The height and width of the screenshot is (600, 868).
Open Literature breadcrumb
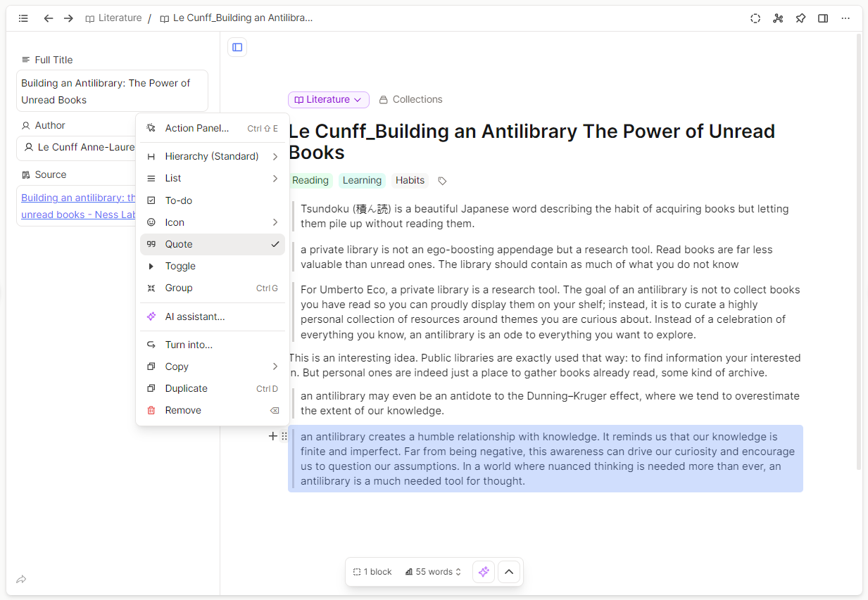pyautogui.click(x=113, y=18)
